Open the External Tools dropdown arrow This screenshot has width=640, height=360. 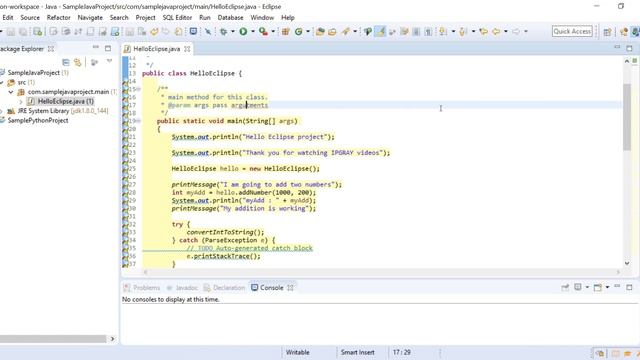click(x=273, y=31)
